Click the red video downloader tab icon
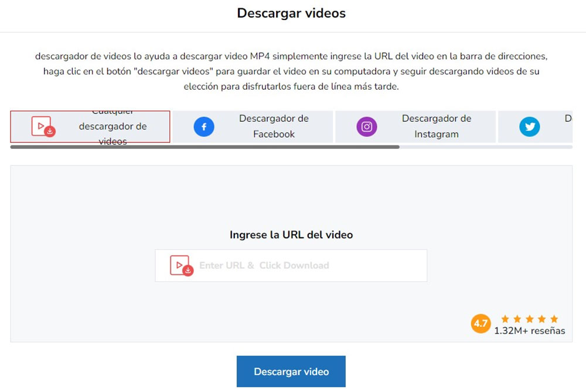 coord(43,127)
